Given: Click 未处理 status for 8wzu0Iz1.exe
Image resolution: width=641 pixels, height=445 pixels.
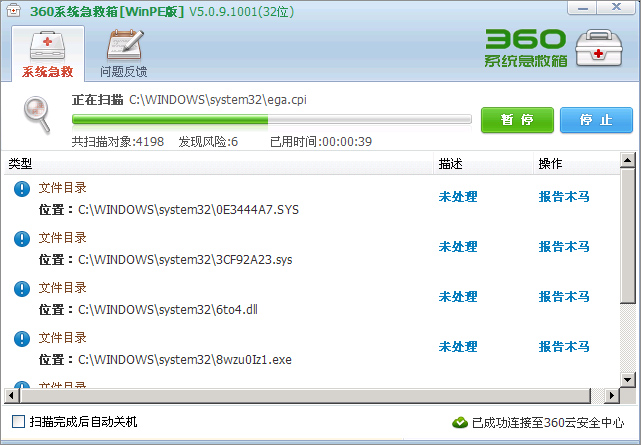Looking at the screenshot, I should click(458, 347).
